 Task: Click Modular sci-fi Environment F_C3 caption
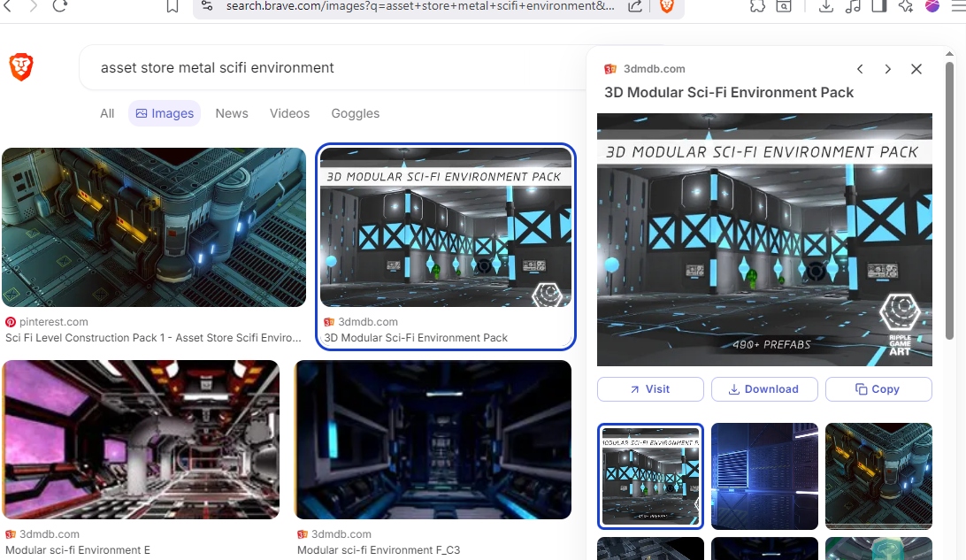pos(379,549)
